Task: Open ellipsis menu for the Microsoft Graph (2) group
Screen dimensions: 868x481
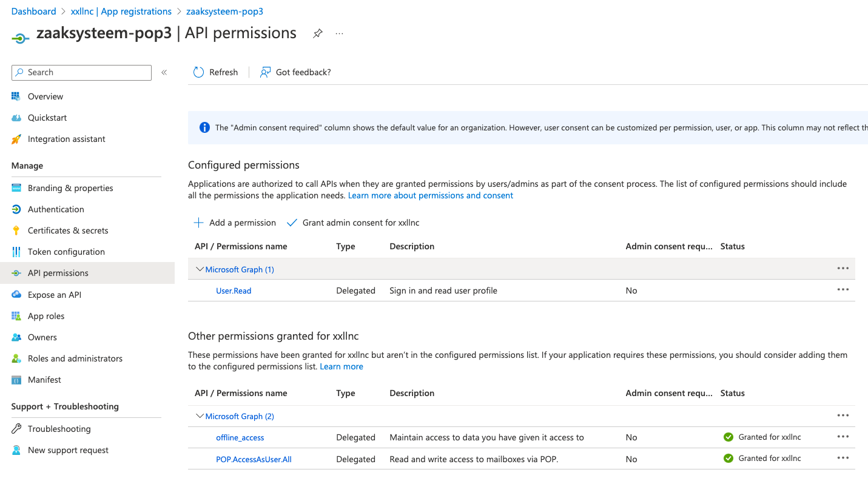Action: tap(843, 415)
